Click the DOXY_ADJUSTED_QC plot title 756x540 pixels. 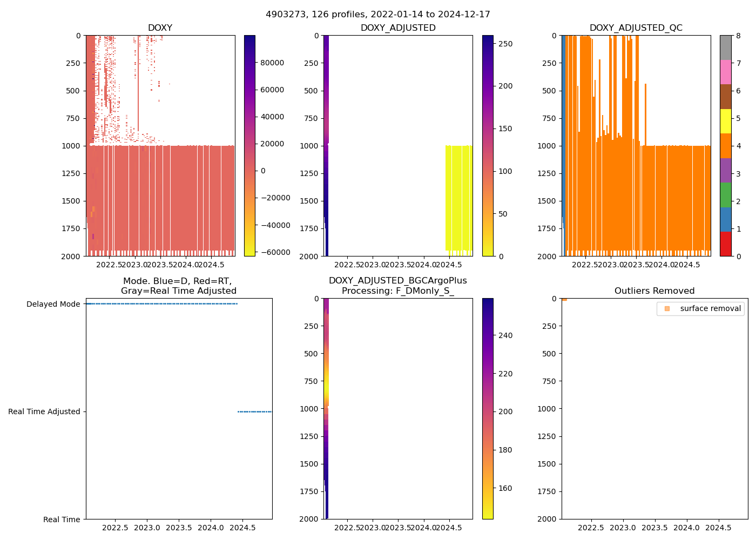[x=636, y=28]
